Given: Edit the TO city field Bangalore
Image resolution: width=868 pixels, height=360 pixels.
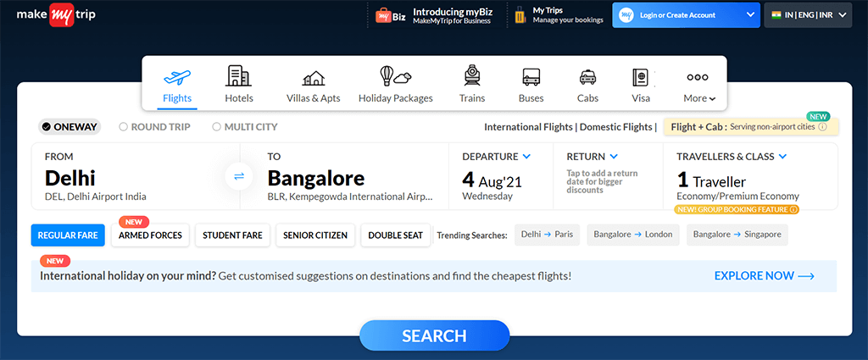Looking at the screenshot, I should pyautogui.click(x=344, y=176).
